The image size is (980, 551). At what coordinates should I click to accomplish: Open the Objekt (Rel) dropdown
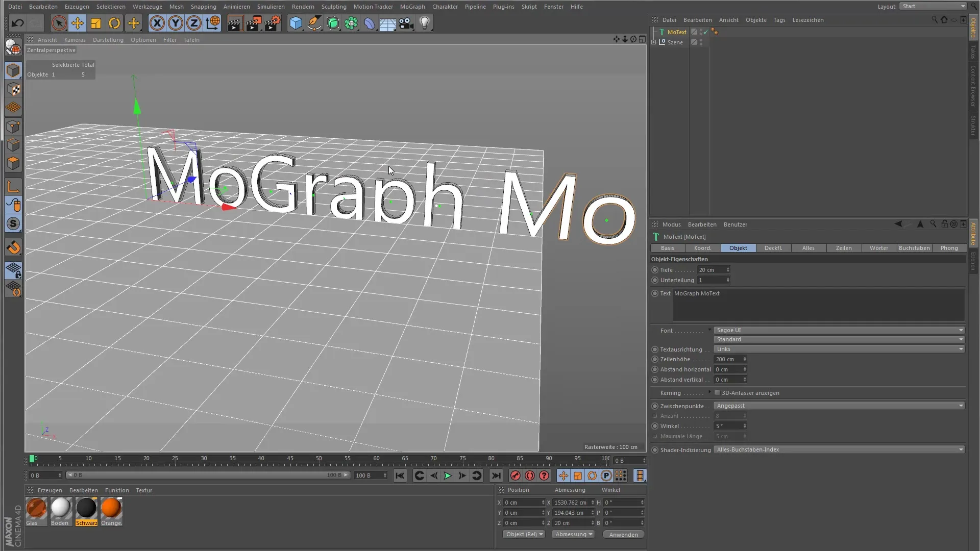click(x=524, y=534)
